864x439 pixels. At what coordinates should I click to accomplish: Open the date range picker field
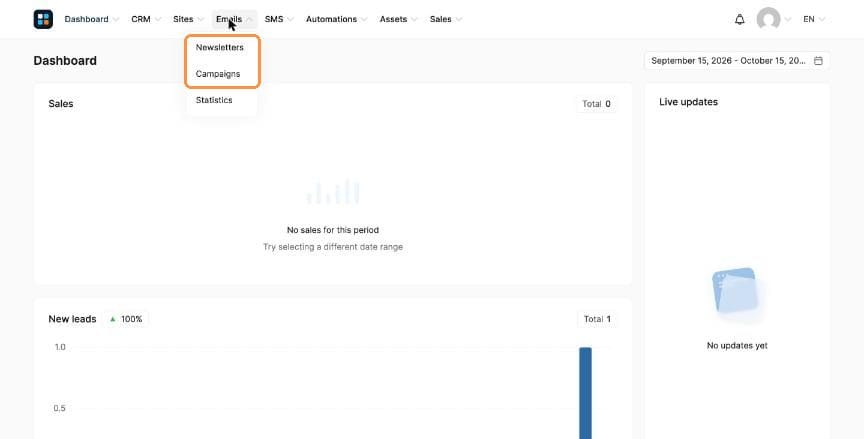(x=737, y=61)
